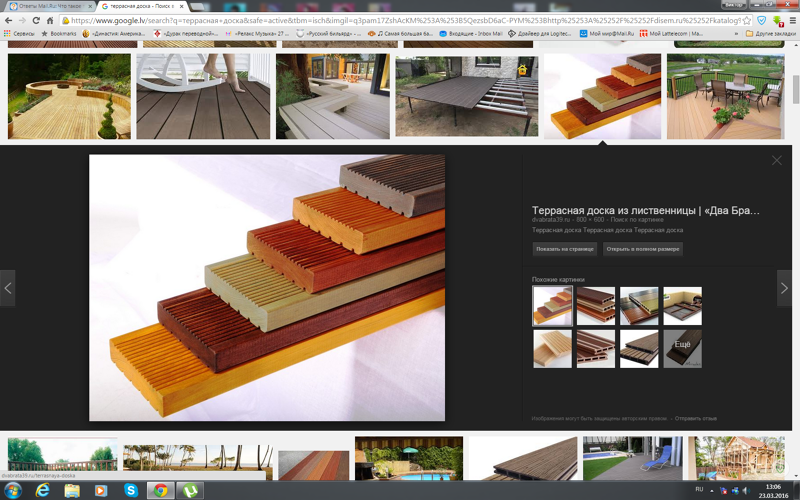Close the image preview panel
This screenshot has height=500, width=800.
777,160
